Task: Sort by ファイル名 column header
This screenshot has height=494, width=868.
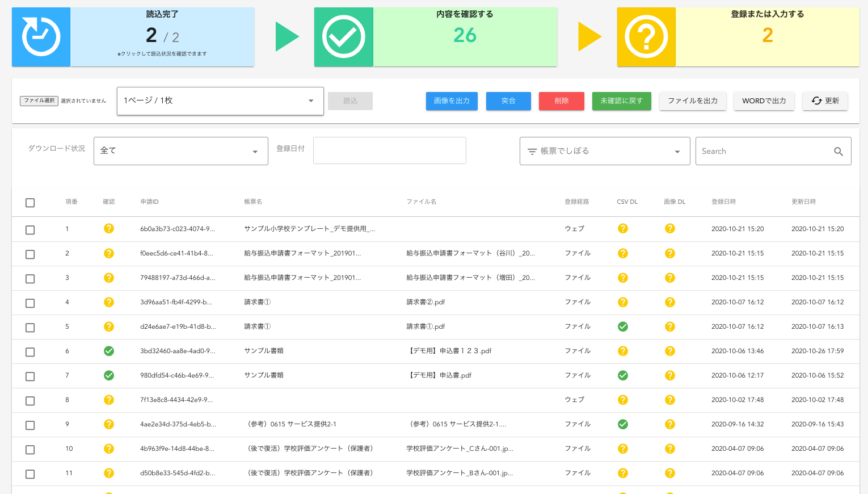Action: coord(421,202)
